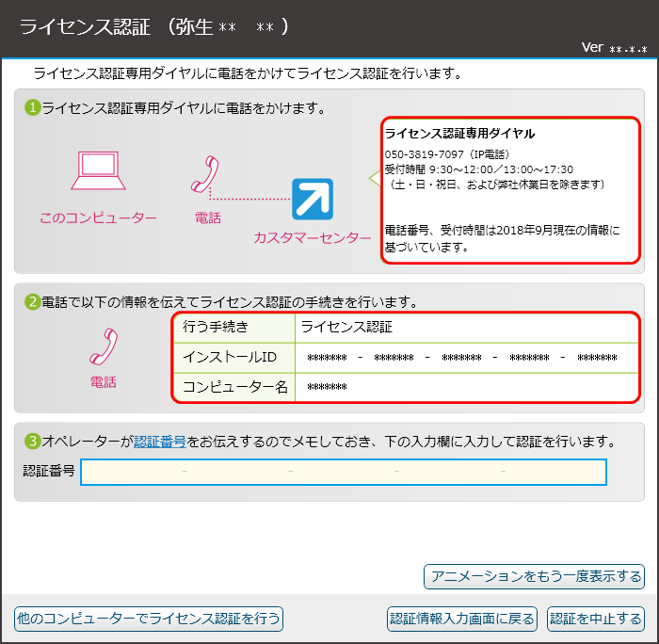Focus the 認証番号 input field
The width and height of the screenshot is (659, 644).
(344, 472)
